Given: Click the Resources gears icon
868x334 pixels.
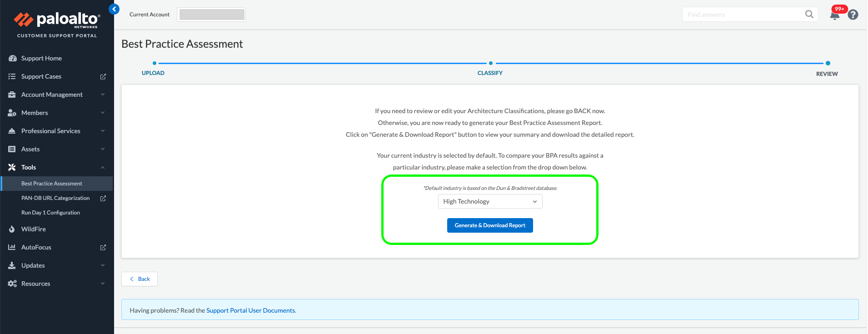Looking at the screenshot, I should pyautogui.click(x=12, y=284).
